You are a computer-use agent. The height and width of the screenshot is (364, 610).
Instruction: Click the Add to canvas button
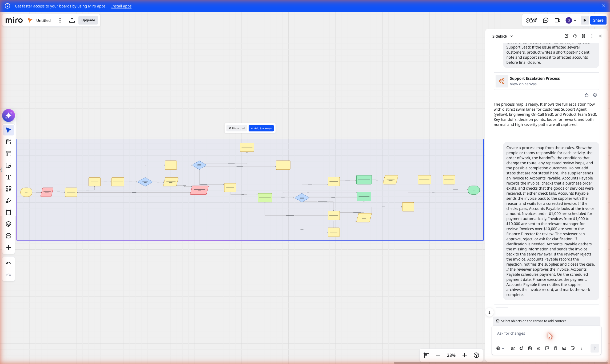coord(261,128)
